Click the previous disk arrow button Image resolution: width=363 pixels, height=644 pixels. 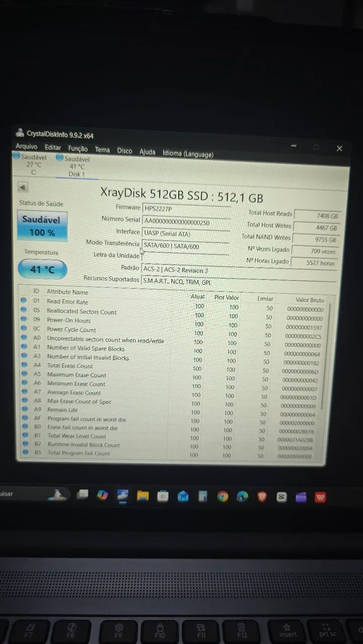click(23, 187)
